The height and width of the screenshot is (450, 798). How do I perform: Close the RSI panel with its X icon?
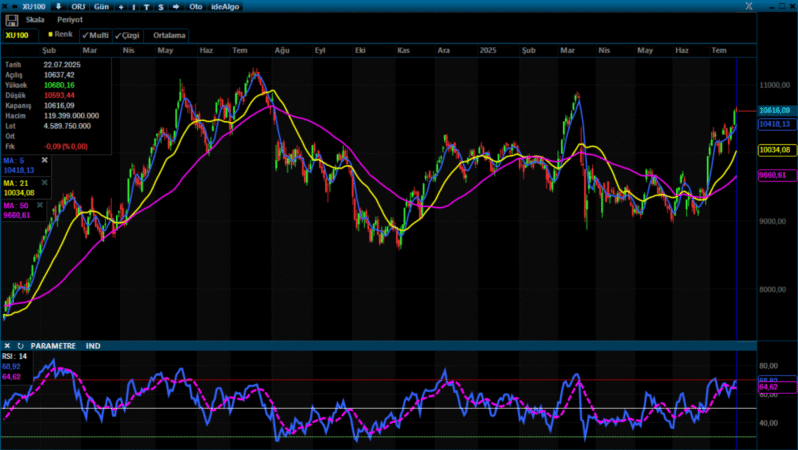(x=7, y=346)
